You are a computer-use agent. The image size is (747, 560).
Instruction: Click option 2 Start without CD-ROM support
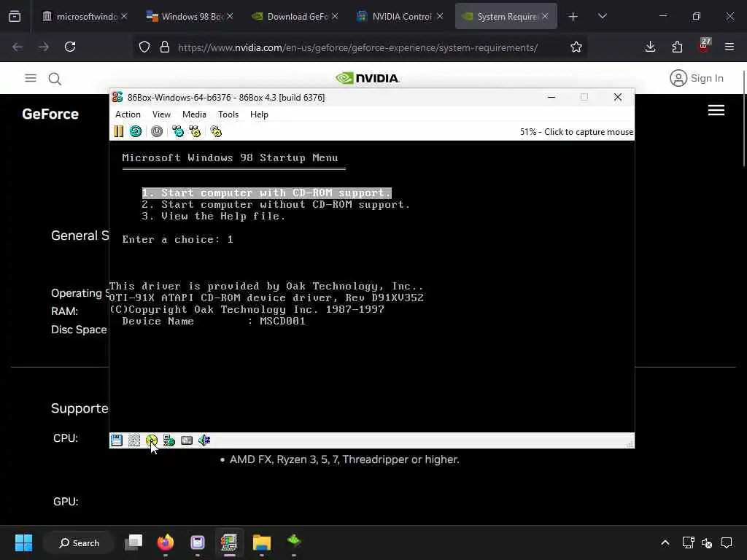coord(276,205)
